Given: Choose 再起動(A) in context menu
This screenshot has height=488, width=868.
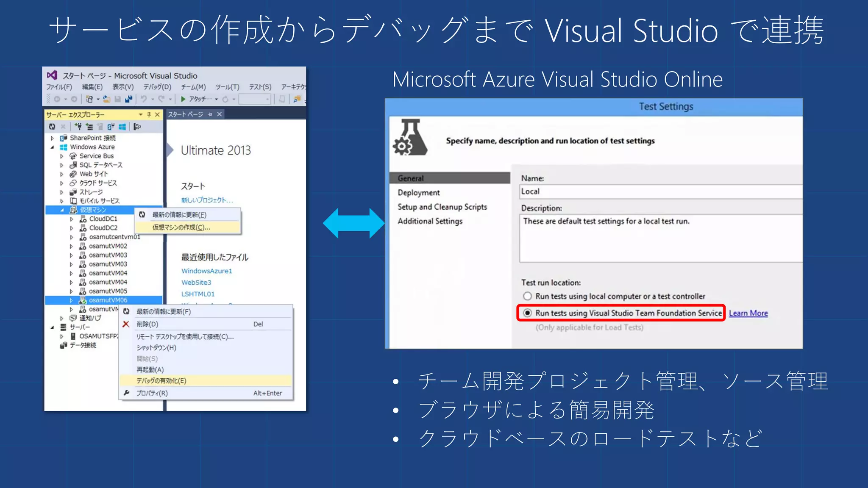Looking at the screenshot, I should 206,370.
